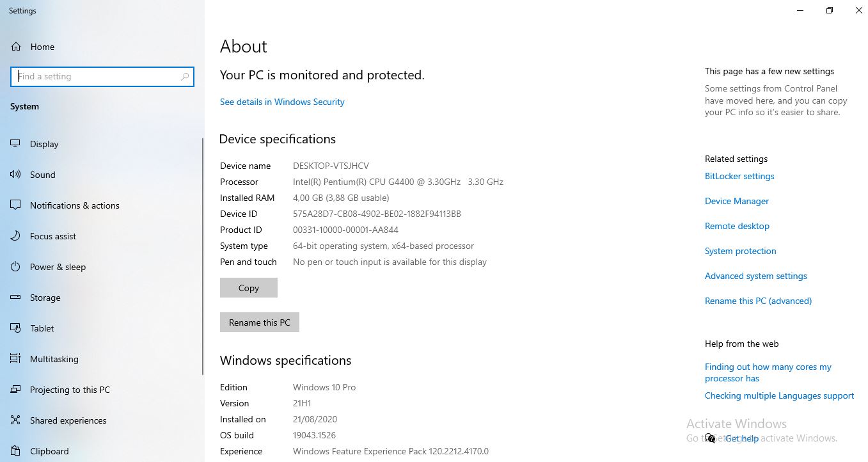
Task: Click the search magnifier icon
Action: pos(185,77)
